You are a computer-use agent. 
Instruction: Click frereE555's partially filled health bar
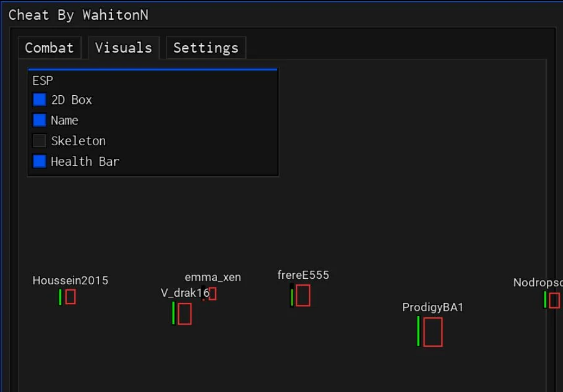tap(292, 296)
